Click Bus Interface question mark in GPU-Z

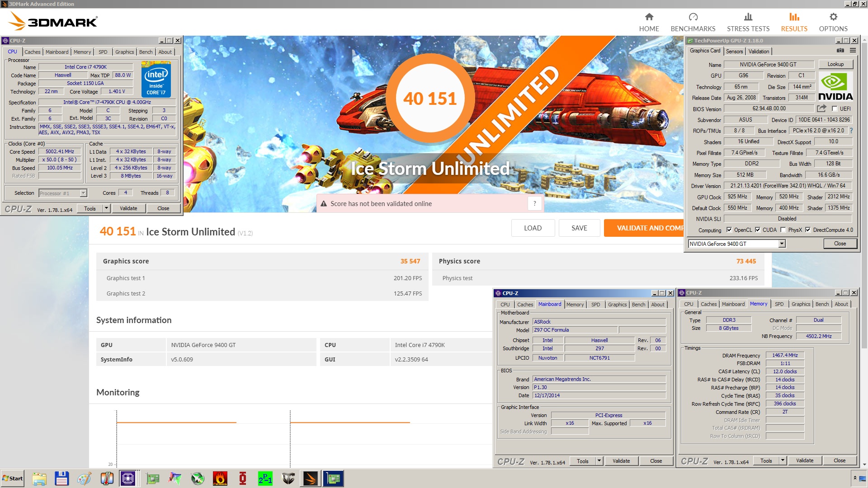click(851, 131)
